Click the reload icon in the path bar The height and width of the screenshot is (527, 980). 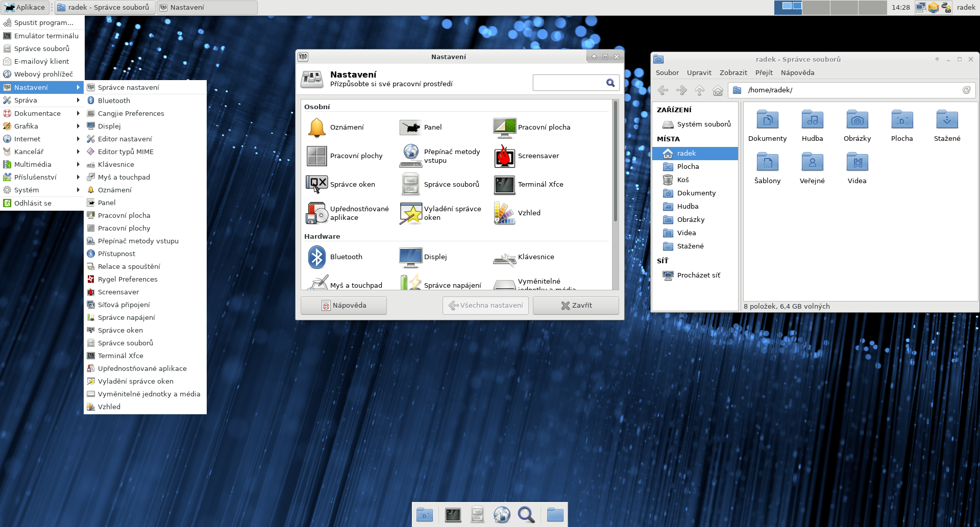966,90
